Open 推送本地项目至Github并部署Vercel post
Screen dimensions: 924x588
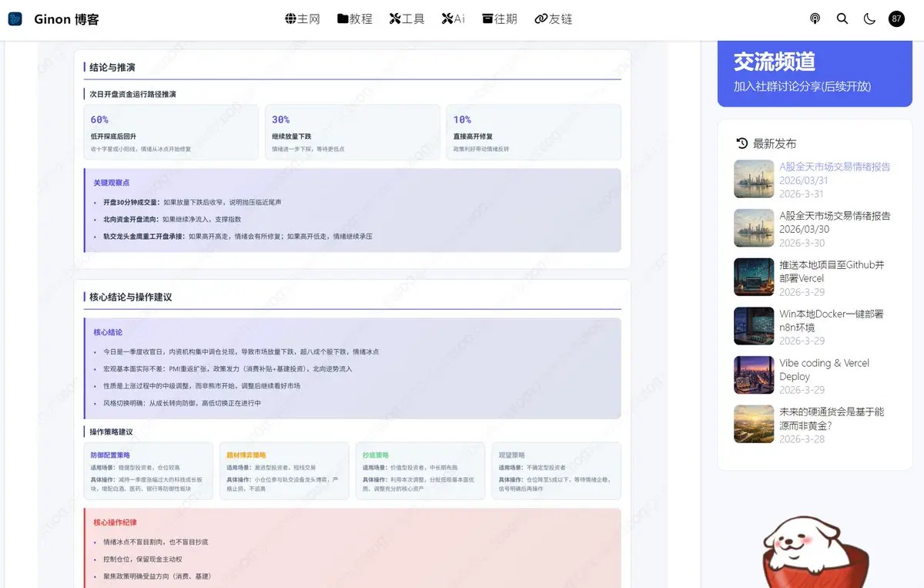pos(832,271)
